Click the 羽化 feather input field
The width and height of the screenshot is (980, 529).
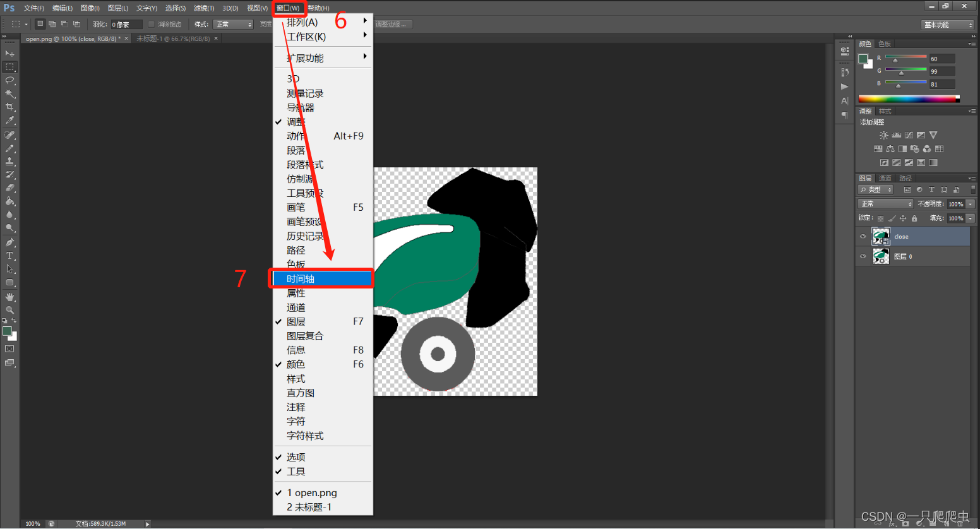(126, 24)
